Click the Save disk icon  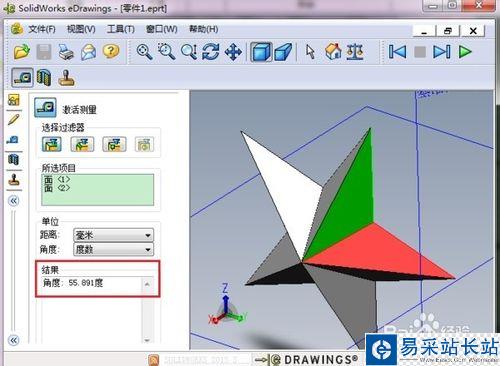click(44, 52)
